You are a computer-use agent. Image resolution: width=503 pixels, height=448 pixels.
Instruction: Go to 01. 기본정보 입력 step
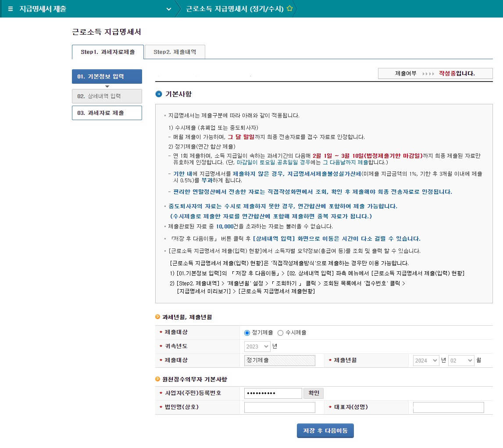tap(107, 76)
